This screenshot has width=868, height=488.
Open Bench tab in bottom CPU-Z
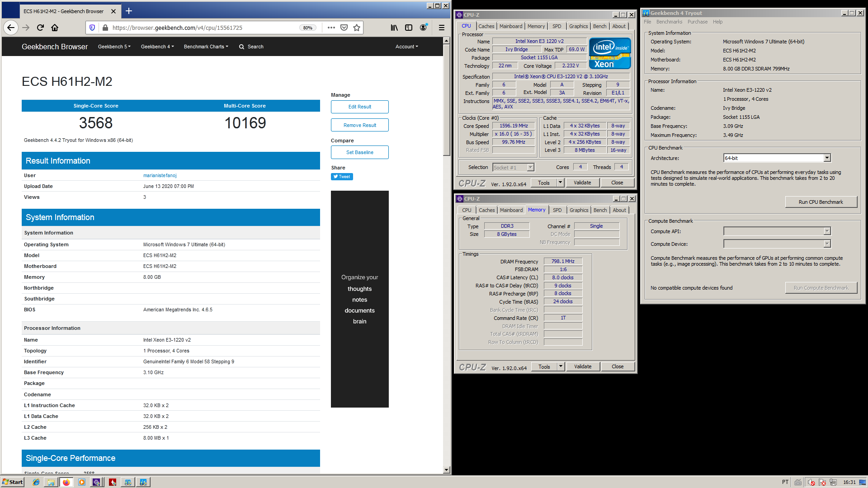point(600,210)
